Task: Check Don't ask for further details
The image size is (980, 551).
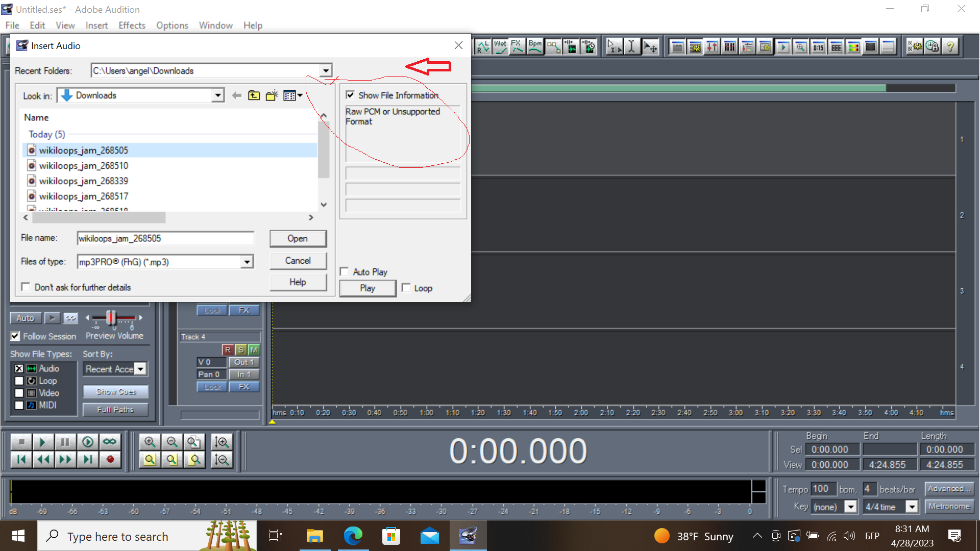Action: (26, 287)
